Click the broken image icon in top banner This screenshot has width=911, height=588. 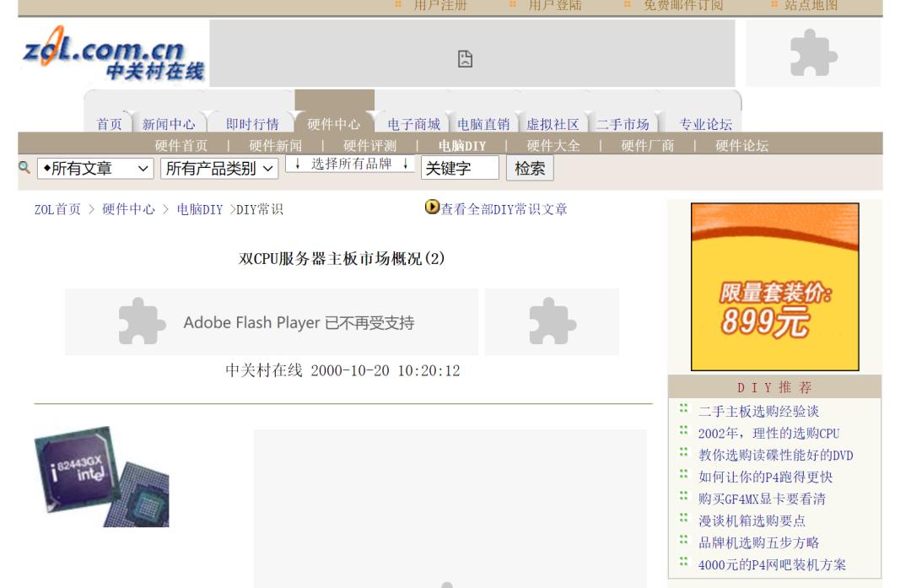pyautogui.click(x=465, y=59)
